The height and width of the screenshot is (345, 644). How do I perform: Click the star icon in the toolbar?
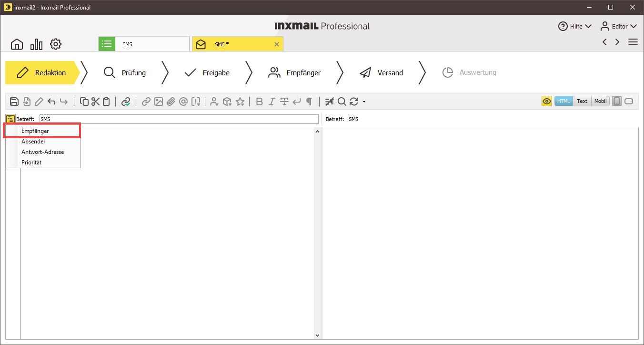pyautogui.click(x=240, y=101)
